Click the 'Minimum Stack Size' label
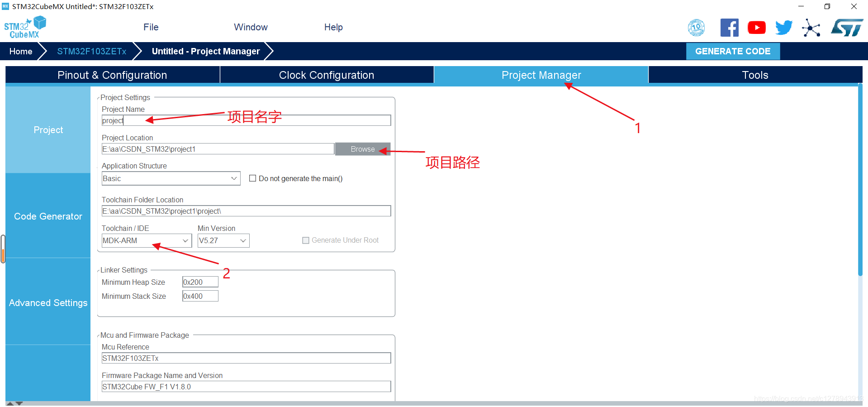868x407 pixels. (x=133, y=296)
